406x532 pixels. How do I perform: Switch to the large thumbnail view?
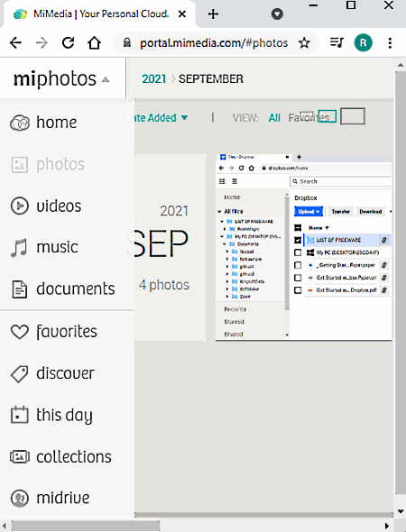point(353,116)
